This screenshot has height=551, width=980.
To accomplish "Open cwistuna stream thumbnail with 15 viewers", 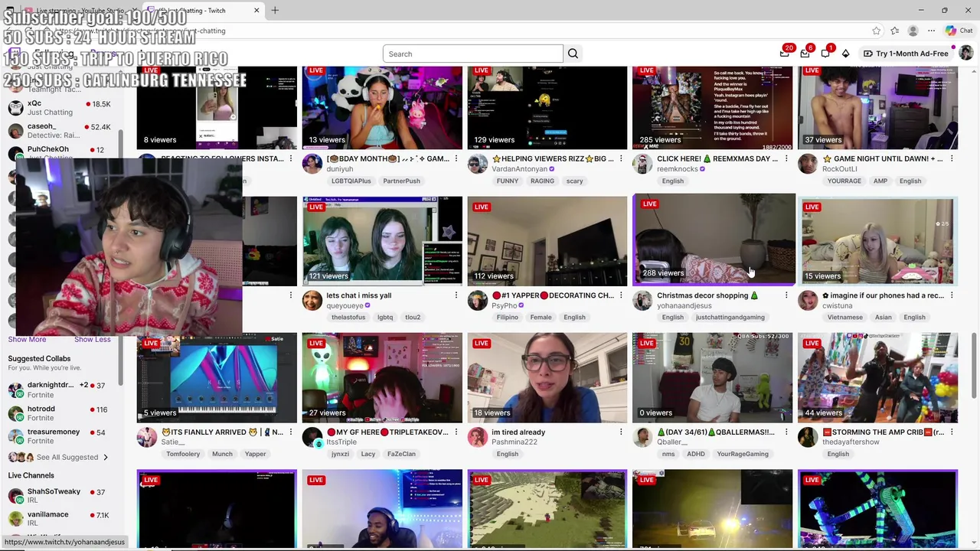I will [x=877, y=241].
